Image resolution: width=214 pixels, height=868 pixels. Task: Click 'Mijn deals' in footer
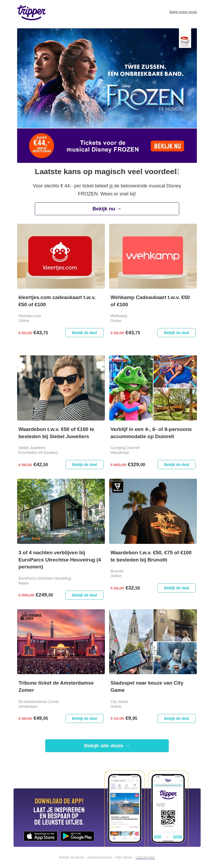pyautogui.click(x=124, y=857)
